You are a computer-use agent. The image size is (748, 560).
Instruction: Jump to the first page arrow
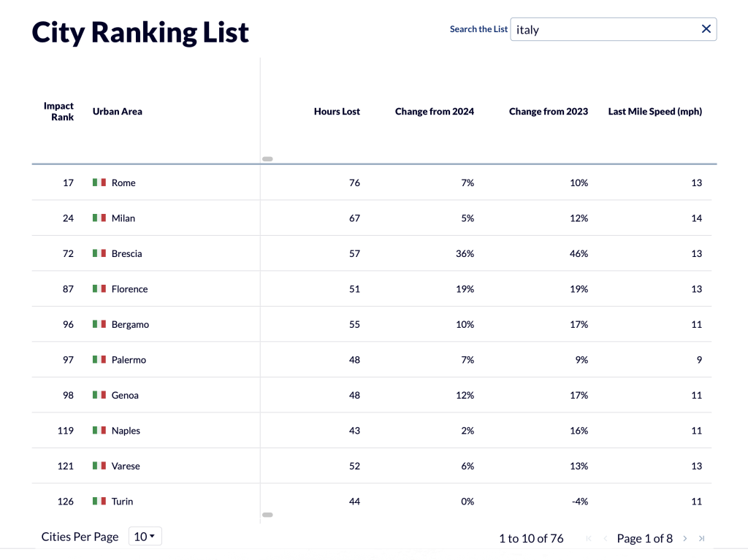589,539
